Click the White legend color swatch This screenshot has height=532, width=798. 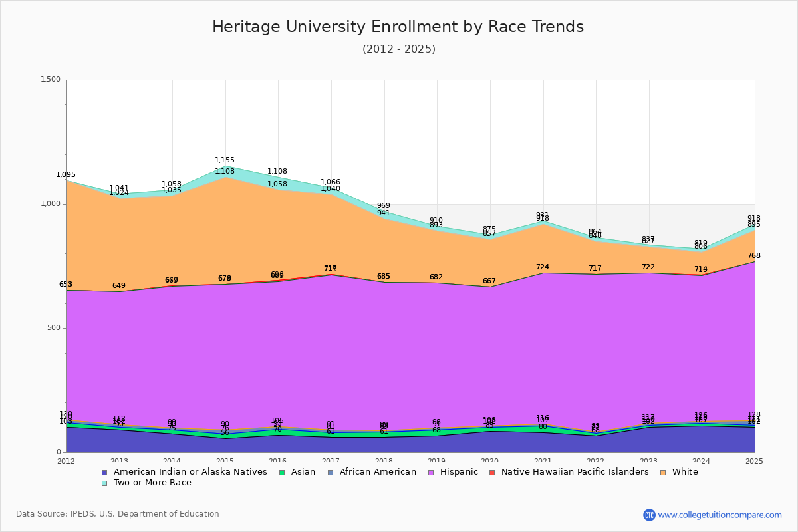[x=663, y=472]
